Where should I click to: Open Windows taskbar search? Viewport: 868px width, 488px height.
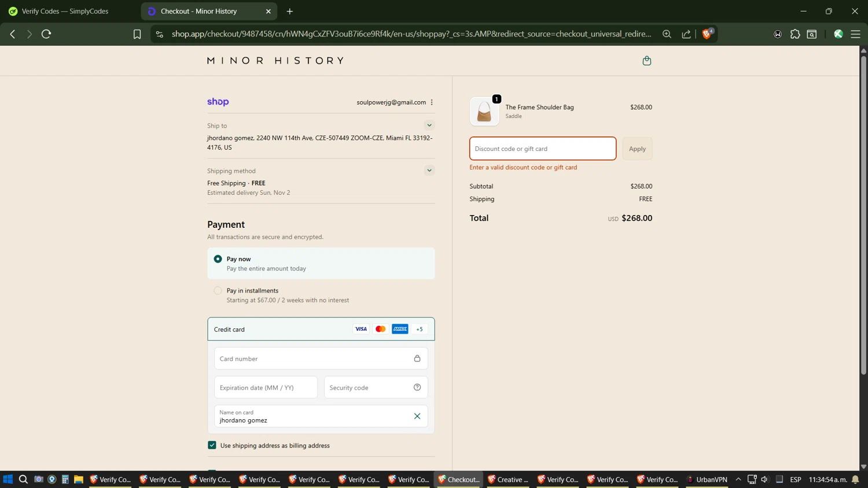click(x=23, y=479)
